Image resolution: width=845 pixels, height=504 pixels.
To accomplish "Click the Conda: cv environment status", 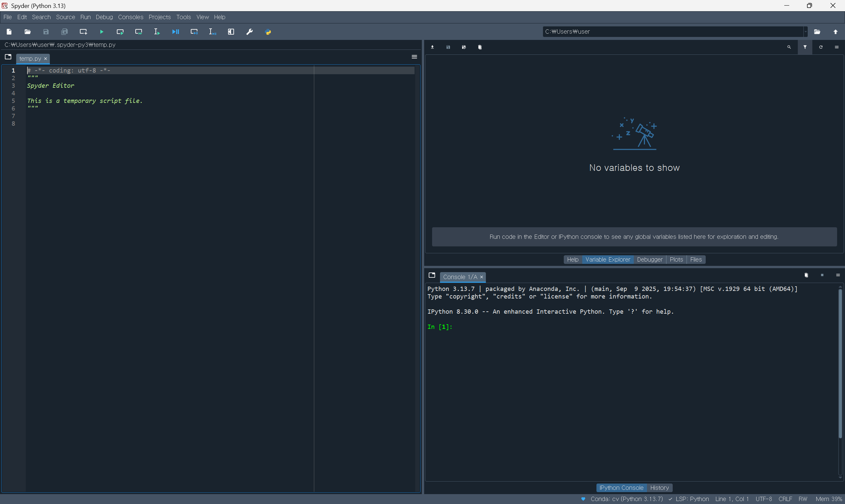I will point(626,499).
